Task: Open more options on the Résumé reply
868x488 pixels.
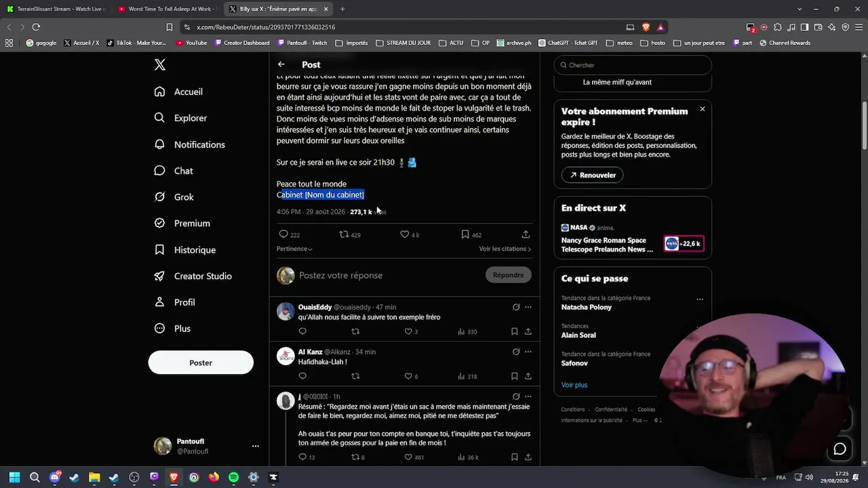Action: pos(528,396)
